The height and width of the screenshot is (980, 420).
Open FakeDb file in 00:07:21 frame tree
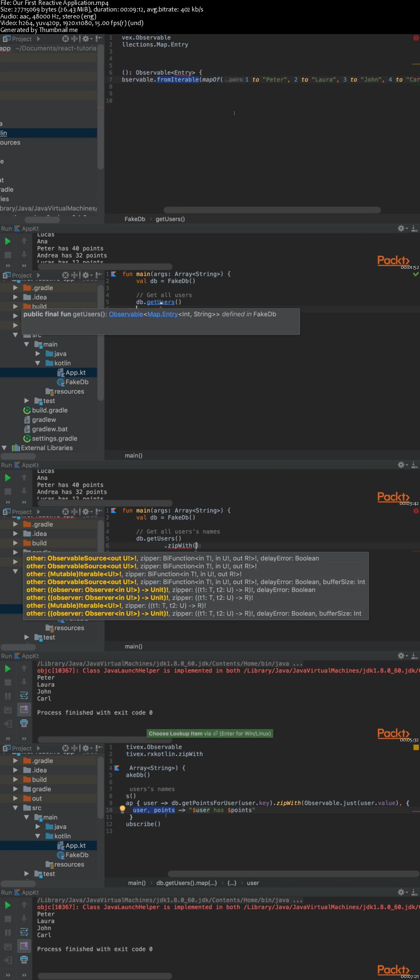coord(77,855)
